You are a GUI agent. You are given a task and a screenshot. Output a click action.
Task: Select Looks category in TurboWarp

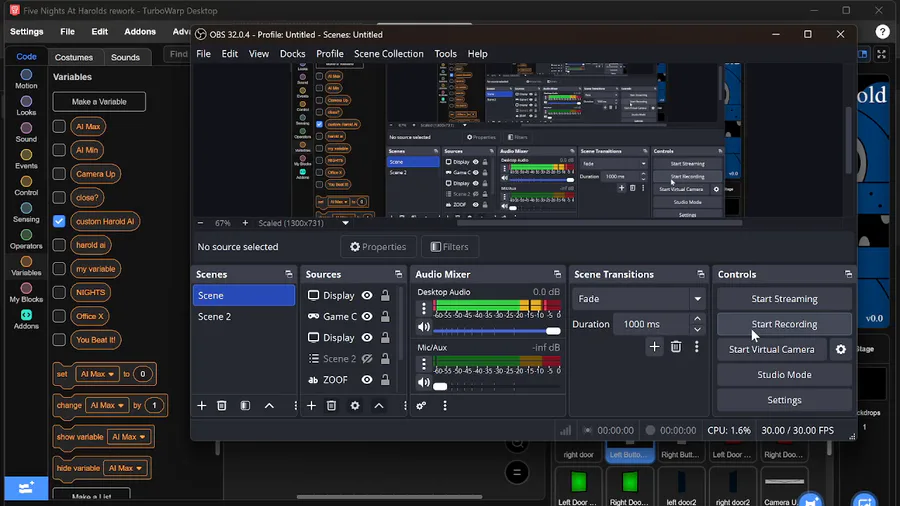(x=26, y=106)
